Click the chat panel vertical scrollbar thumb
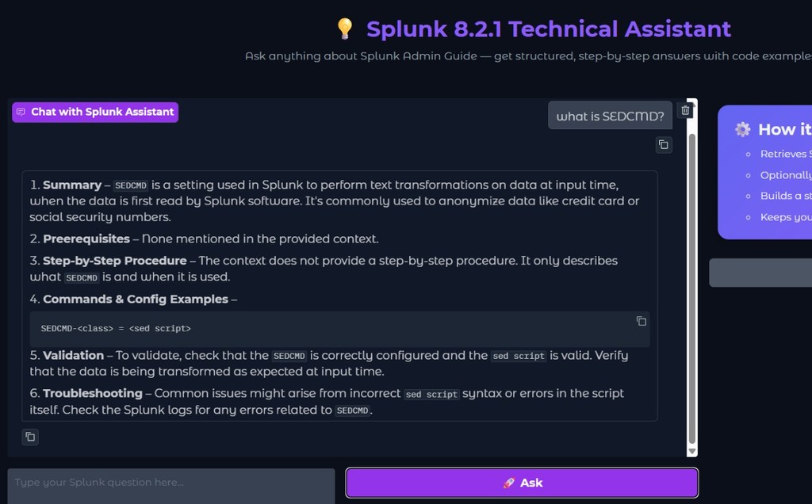The width and height of the screenshot is (812, 504). pos(691,285)
